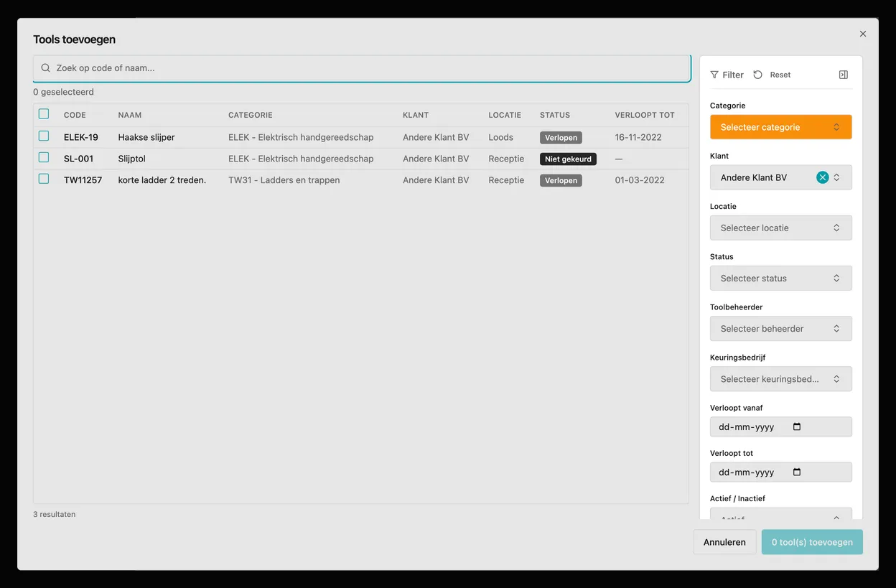Sort by the VERLOOPT TOT column header
This screenshot has height=588, width=896.
coord(645,115)
